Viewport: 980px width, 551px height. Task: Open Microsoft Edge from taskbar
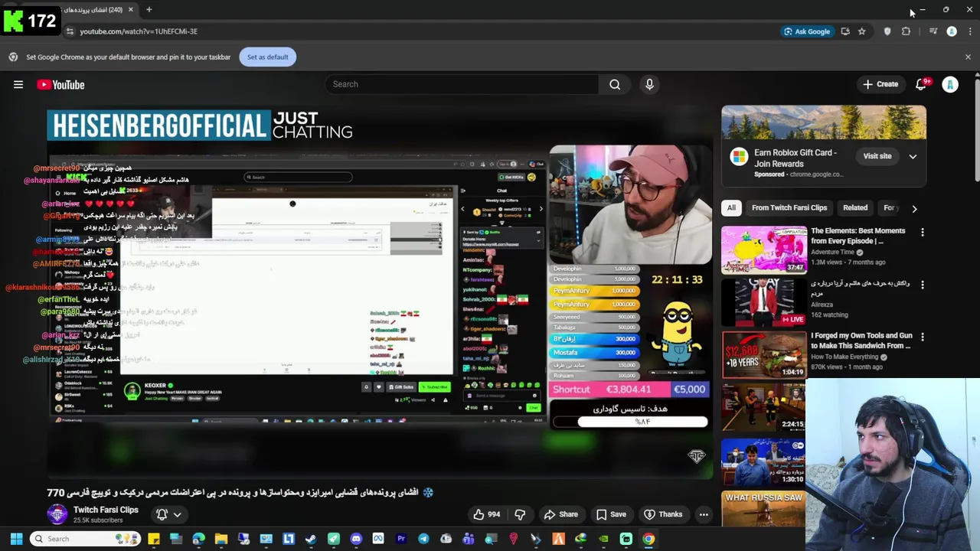(198, 539)
